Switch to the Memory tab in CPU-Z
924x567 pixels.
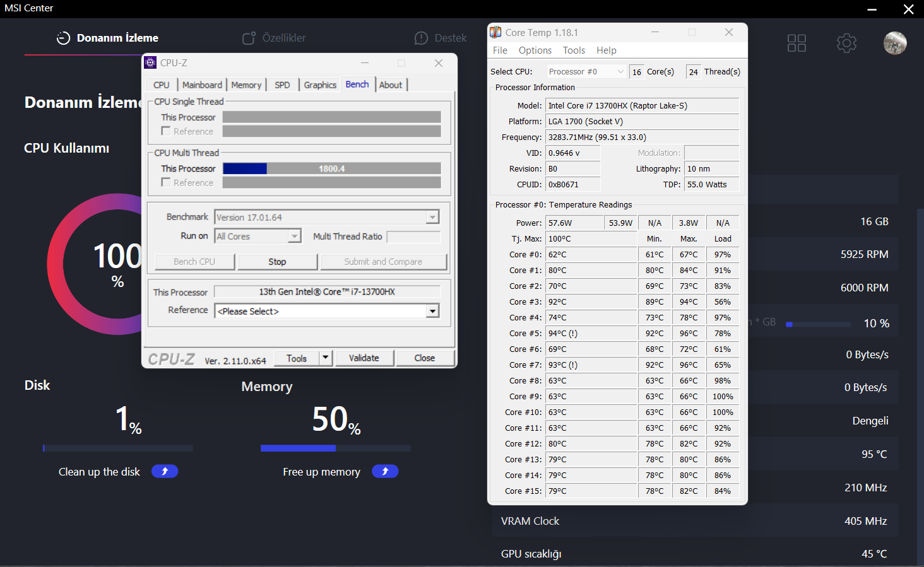point(246,85)
